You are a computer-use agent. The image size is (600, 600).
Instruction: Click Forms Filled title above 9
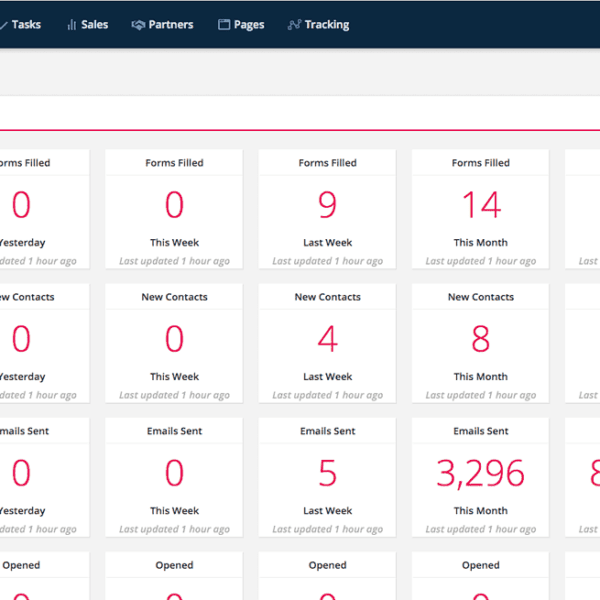tap(328, 163)
